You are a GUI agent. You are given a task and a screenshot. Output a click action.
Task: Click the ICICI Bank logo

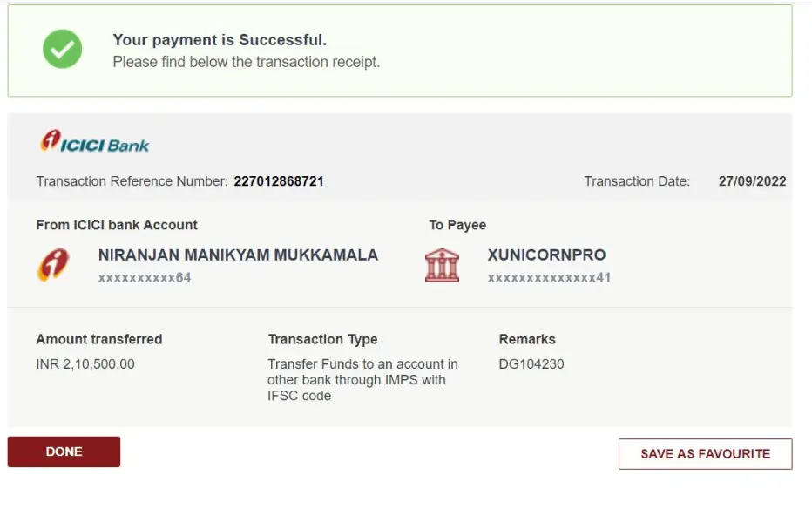[95, 142]
